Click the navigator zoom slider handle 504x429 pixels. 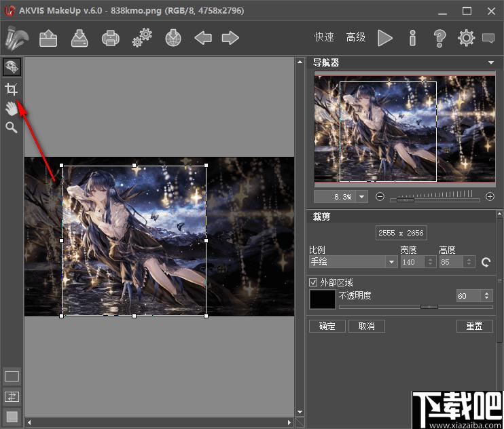click(x=406, y=200)
